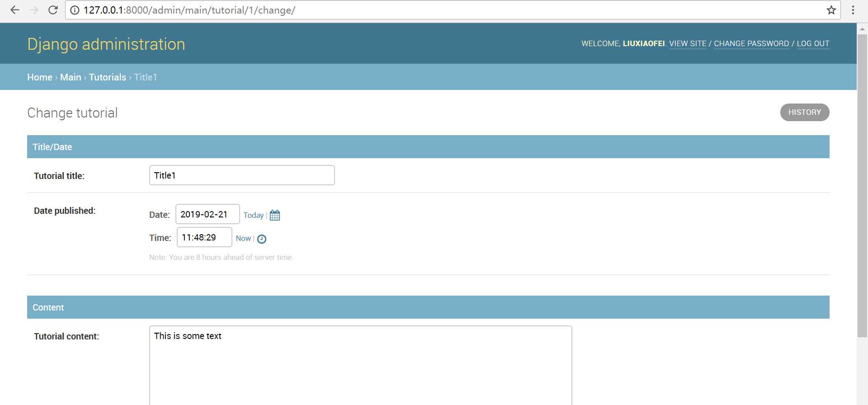Navigate to Main breadcrumb
Viewport: 868px width, 405px height.
(x=71, y=77)
